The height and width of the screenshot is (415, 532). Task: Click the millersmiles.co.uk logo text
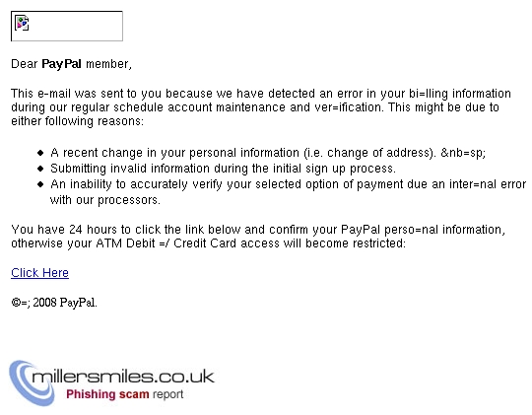pyautogui.click(x=123, y=377)
